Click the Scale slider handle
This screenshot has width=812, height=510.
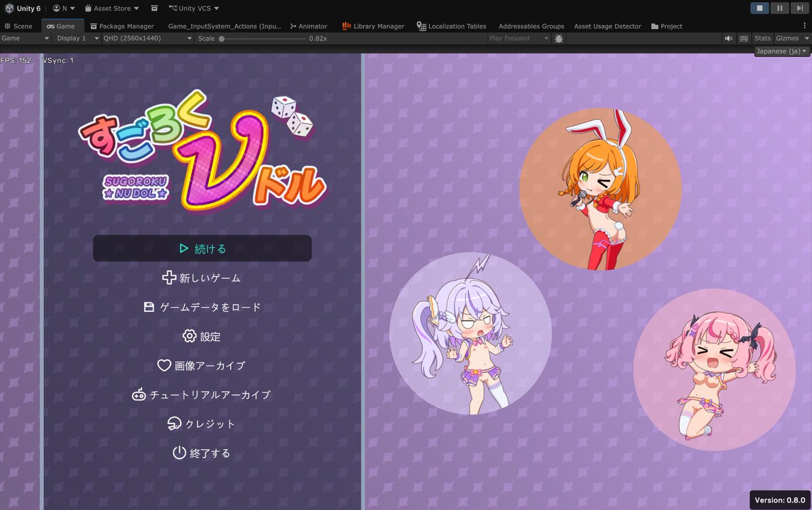pyautogui.click(x=222, y=39)
